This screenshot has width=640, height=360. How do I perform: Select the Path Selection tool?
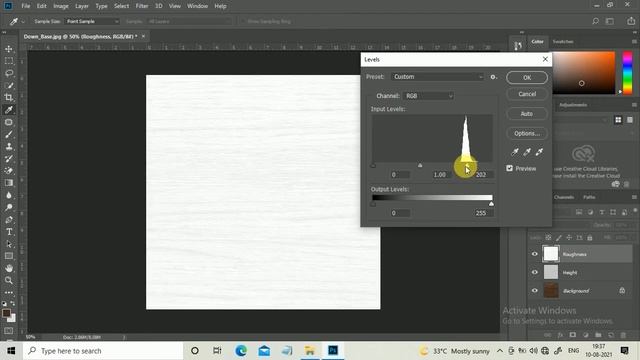9,244
